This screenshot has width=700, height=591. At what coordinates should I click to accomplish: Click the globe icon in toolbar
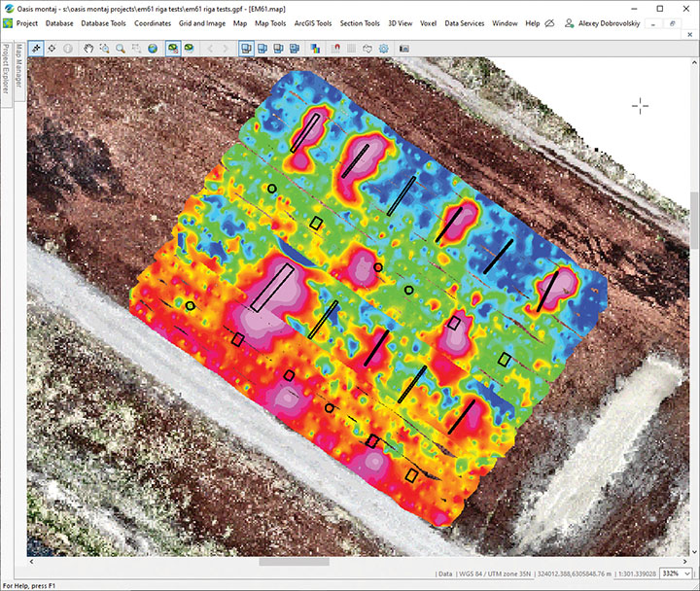click(153, 47)
